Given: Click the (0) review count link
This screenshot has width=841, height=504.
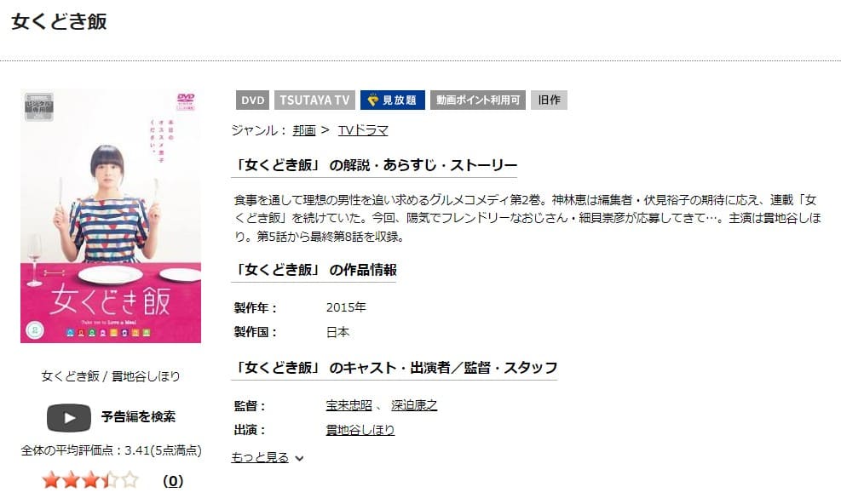Looking at the screenshot, I should 171,480.
